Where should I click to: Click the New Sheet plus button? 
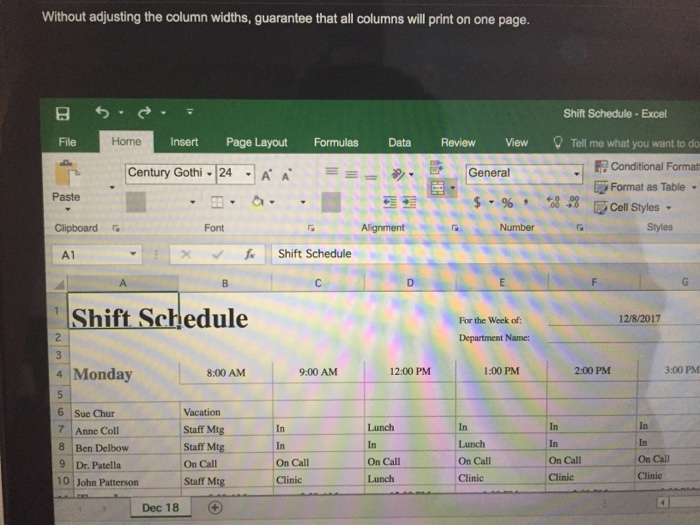(x=215, y=508)
